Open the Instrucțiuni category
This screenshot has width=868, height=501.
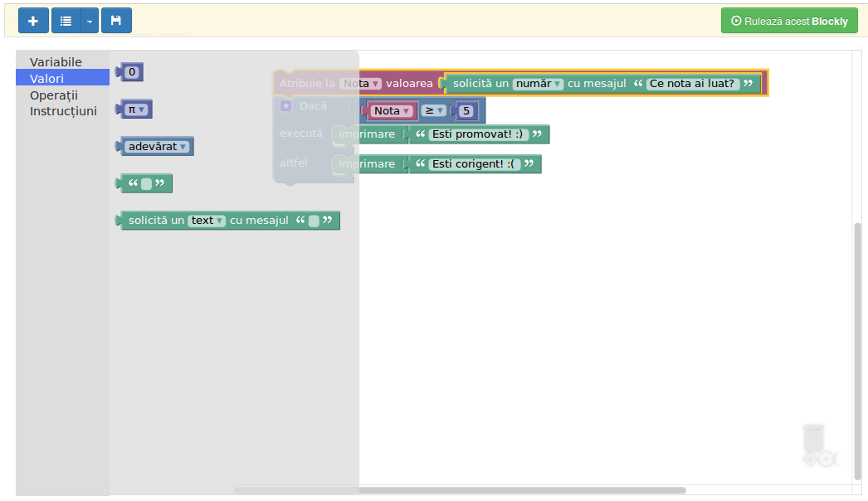click(63, 111)
